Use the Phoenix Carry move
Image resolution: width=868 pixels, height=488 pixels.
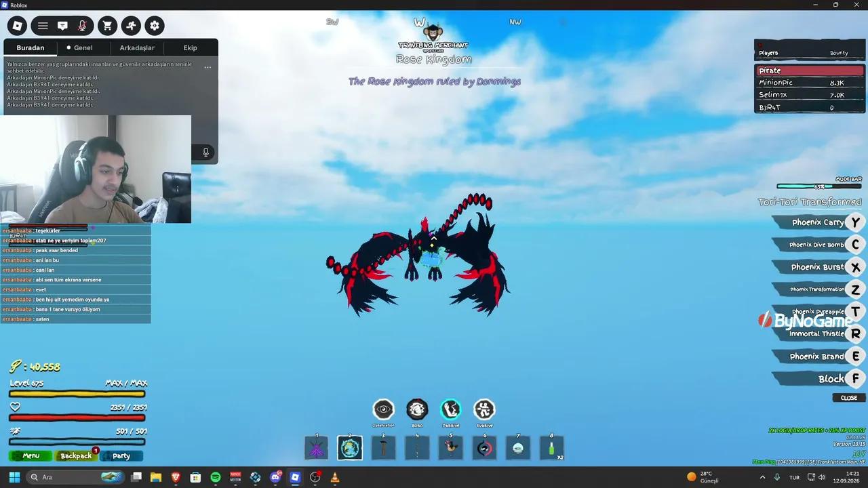(x=817, y=222)
